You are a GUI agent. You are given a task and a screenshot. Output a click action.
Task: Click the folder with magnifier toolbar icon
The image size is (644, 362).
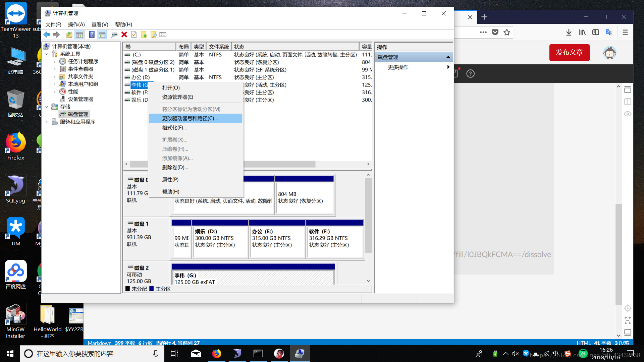(x=153, y=35)
